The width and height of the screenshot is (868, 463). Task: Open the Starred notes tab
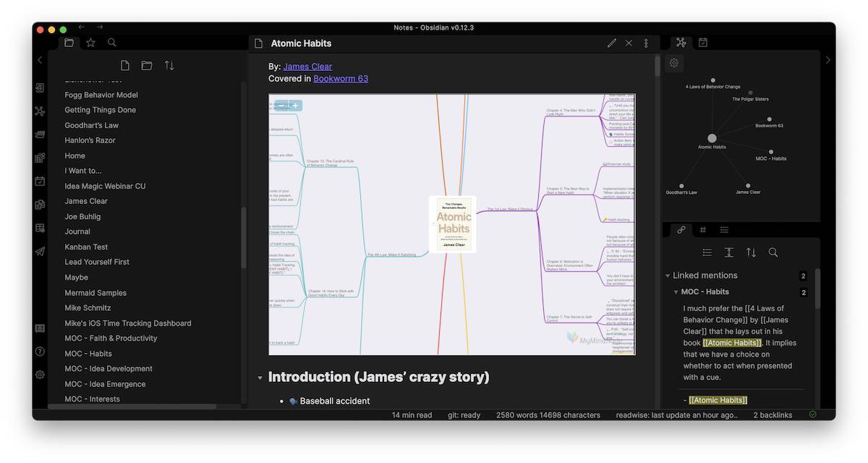[90, 43]
